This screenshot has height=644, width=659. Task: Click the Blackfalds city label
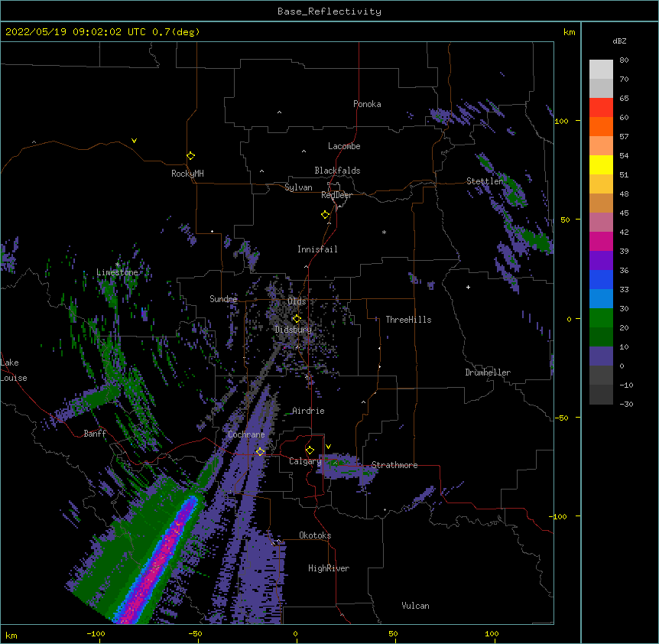point(337,171)
